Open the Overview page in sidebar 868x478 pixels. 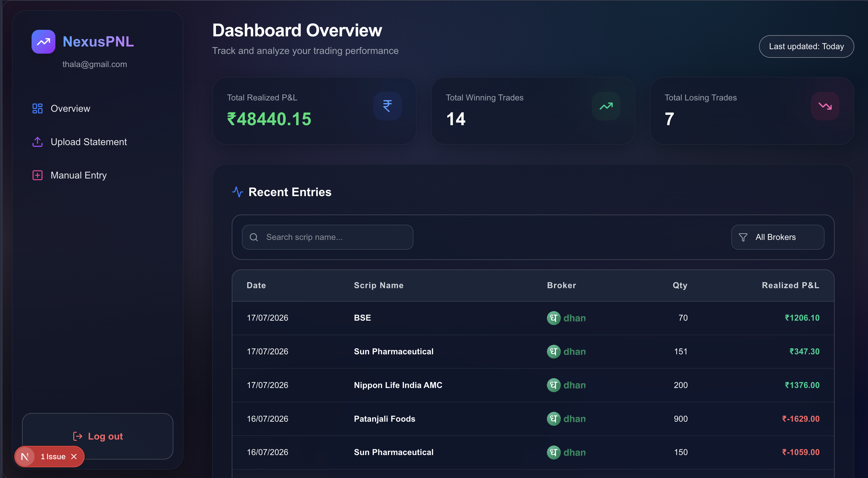[x=70, y=108]
